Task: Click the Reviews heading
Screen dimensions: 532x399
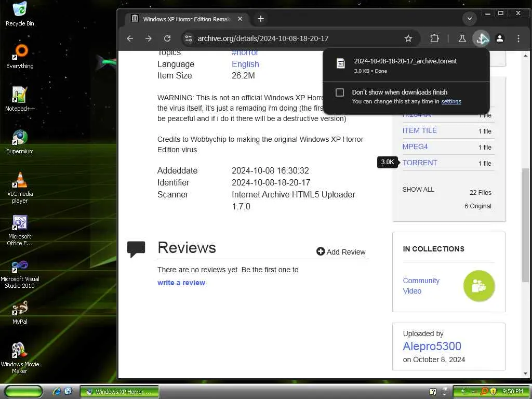Action: click(x=187, y=248)
